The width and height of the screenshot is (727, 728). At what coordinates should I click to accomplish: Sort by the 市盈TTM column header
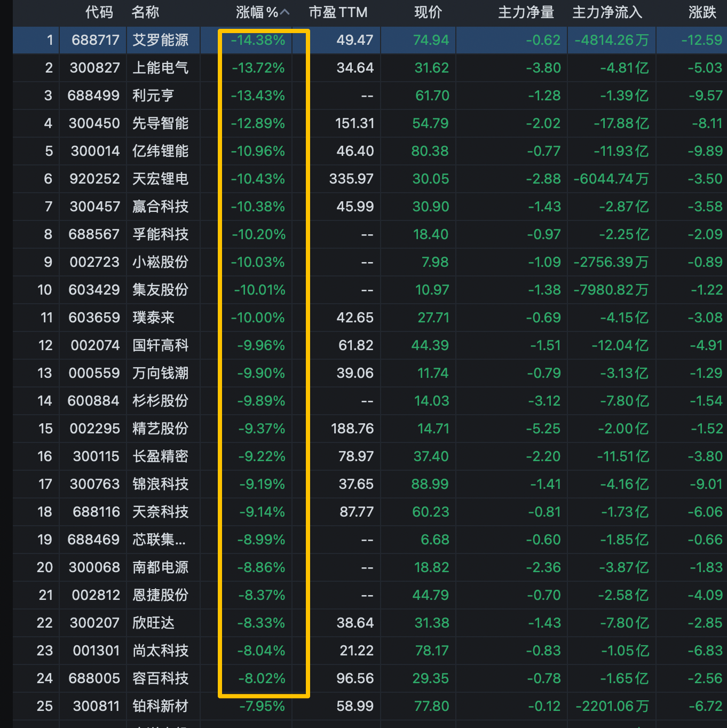tap(338, 12)
